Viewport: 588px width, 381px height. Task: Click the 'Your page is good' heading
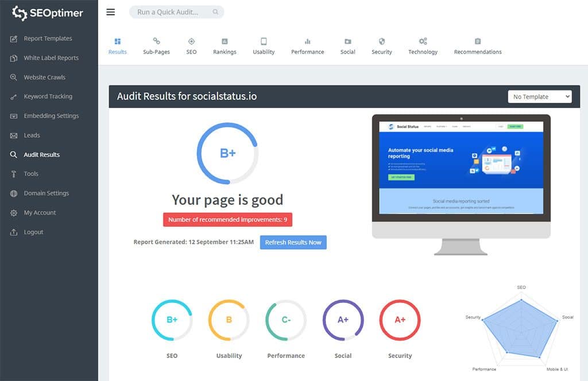(227, 200)
